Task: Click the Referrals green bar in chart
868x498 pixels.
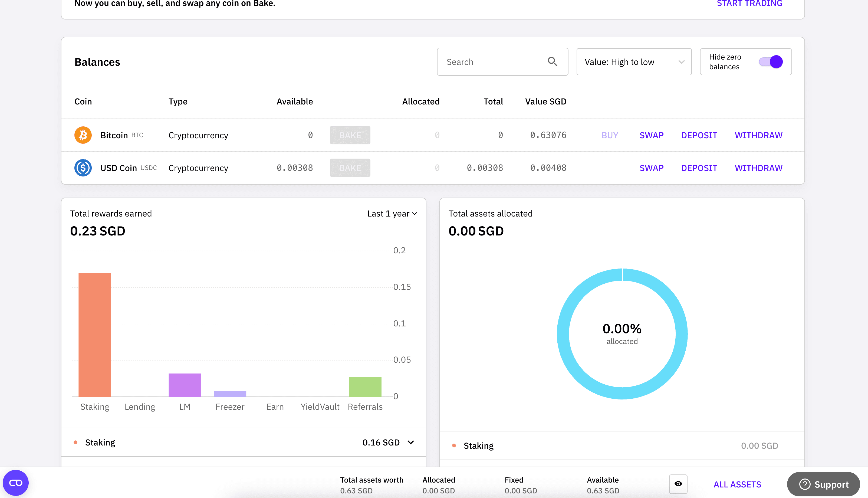Action: click(365, 387)
